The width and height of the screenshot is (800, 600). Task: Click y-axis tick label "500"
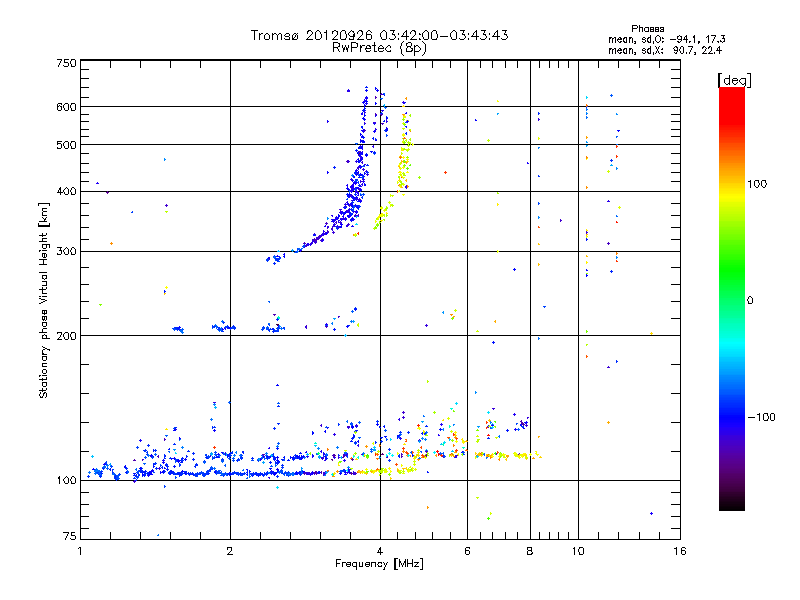pyautogui.click(x=66, y=145)
